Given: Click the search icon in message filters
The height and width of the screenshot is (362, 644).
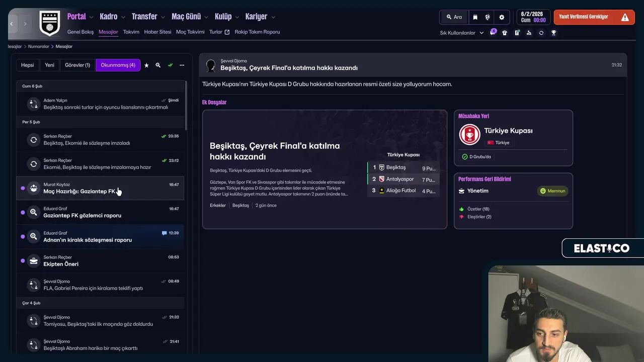Looking at the screenshot, I should [158, 65].
